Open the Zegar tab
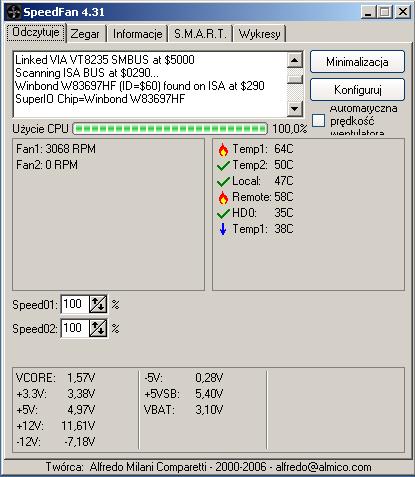415x477 pixels. [85, 34]
